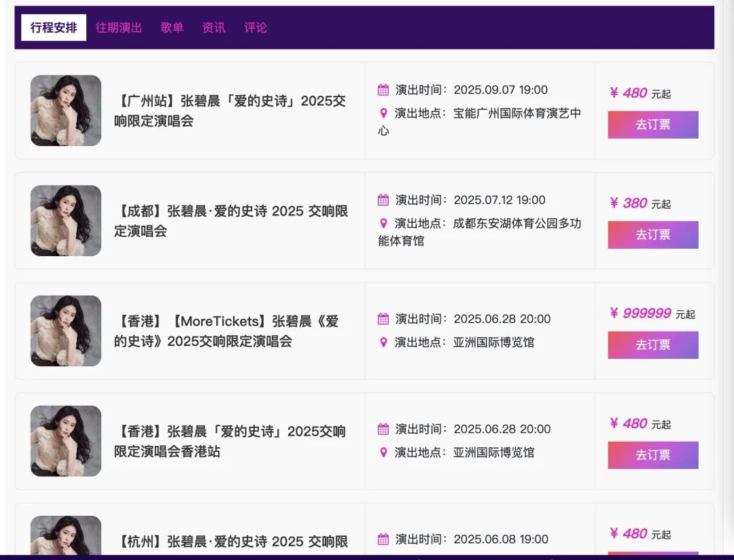Click calendar icon beside 2025.07.12 19:00
This screenshot has height=560, width=734.
(x=383, y=200)
